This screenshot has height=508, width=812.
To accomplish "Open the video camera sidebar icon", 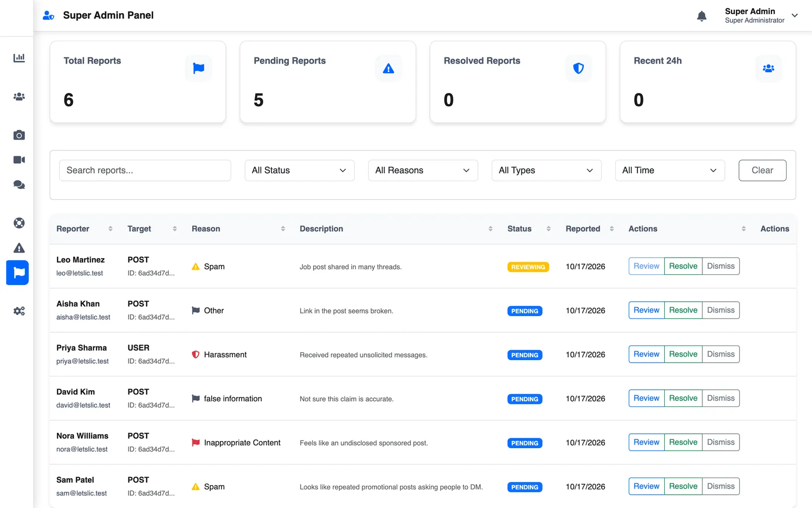I will tap(19, 160).
